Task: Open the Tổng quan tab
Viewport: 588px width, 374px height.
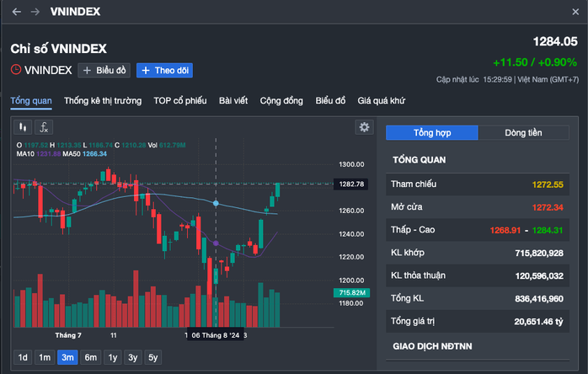Action: coord(31,101)
